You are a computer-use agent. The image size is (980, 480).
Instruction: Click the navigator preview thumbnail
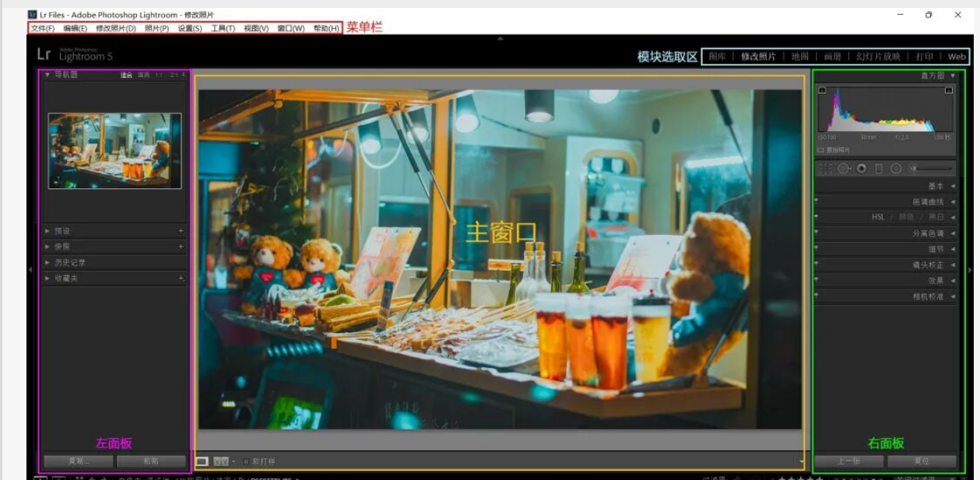114,151
